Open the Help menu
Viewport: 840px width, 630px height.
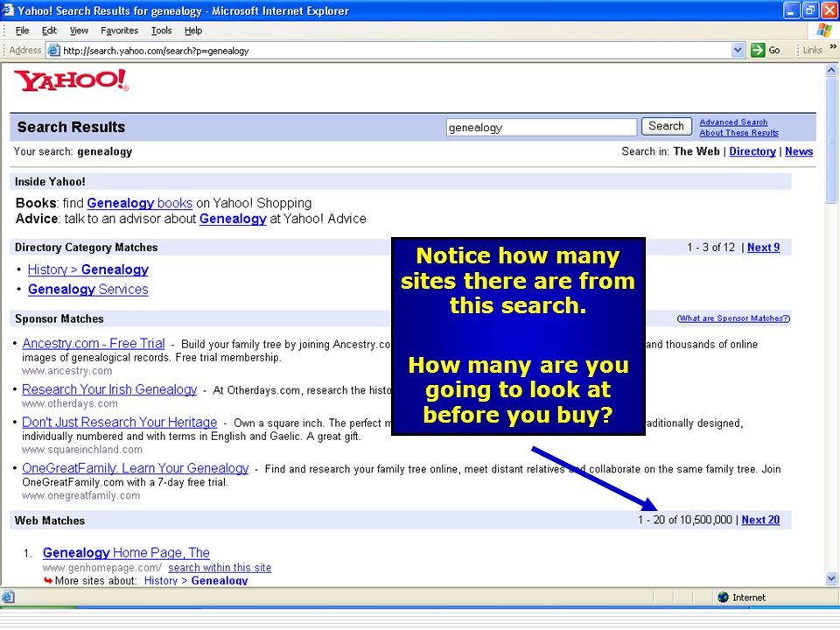pyautogui.click(x=193, y=31)
